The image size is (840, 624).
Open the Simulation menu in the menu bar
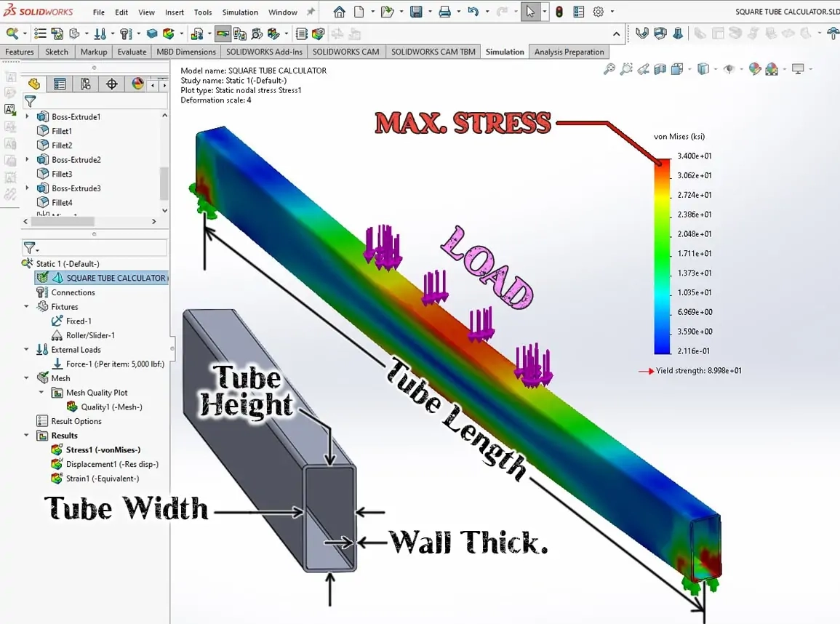(240, 12)
